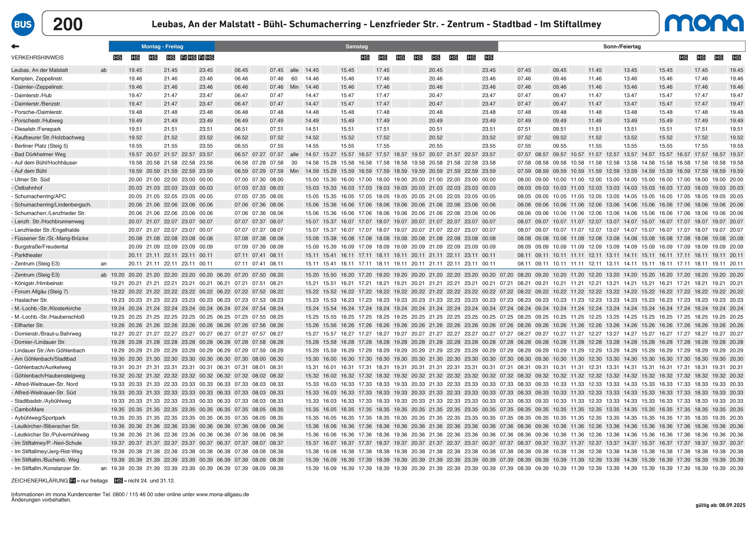
Task: Click the line number 200
Action: point(68,24)
